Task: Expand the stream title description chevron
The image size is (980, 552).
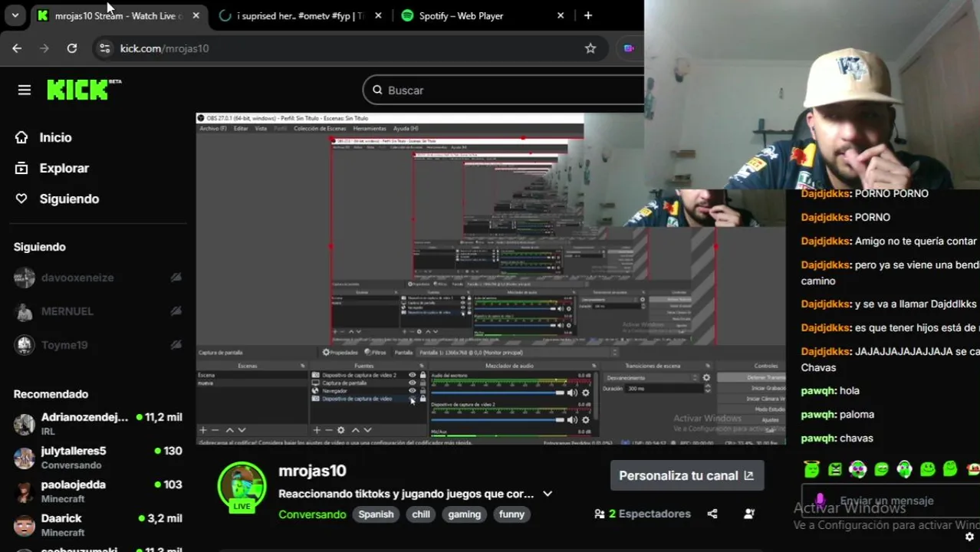Action: click(x=548, y=494)
